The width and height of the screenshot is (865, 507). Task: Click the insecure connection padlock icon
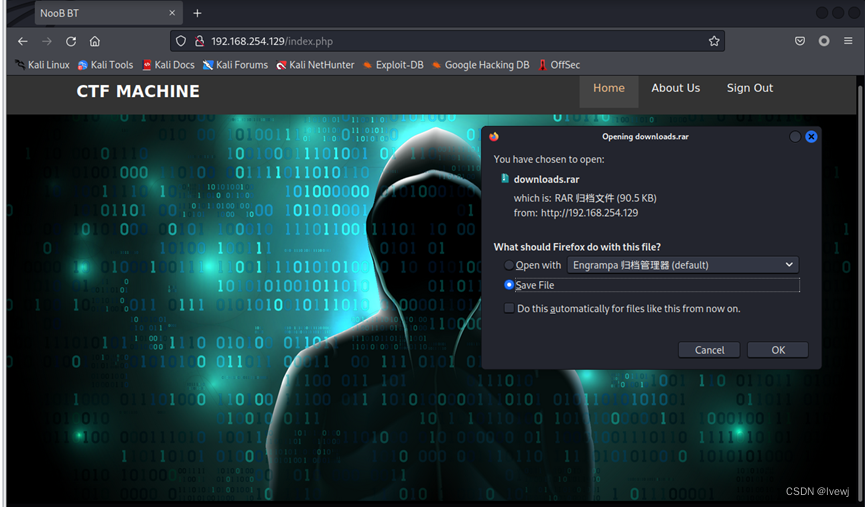199,41
